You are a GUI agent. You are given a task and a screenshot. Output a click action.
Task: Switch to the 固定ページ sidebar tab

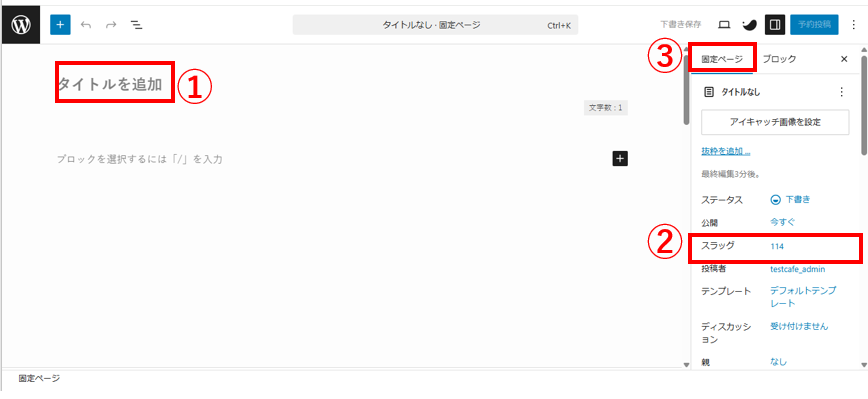[x=722, y=59]
